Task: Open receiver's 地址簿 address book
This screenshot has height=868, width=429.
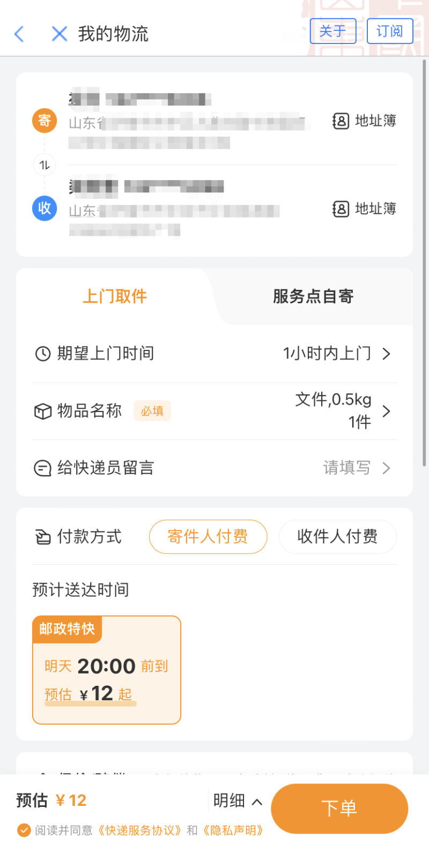Action: (x=364, y=209)
